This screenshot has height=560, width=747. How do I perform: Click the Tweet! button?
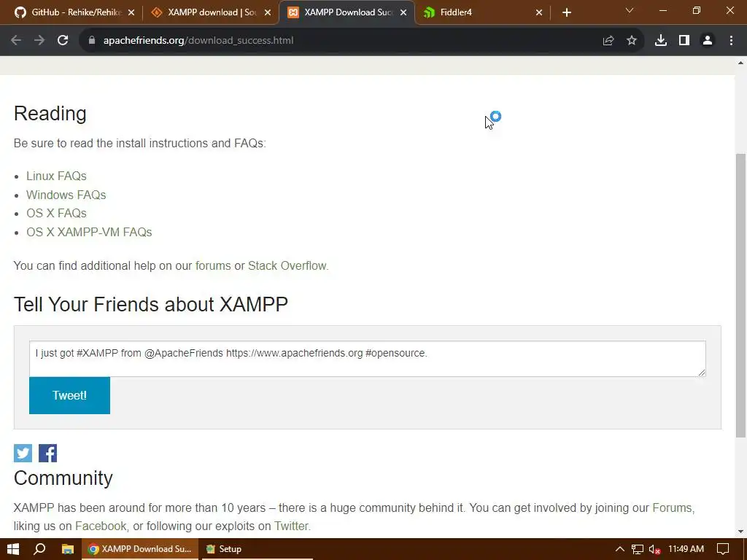(x=69, y=395)
